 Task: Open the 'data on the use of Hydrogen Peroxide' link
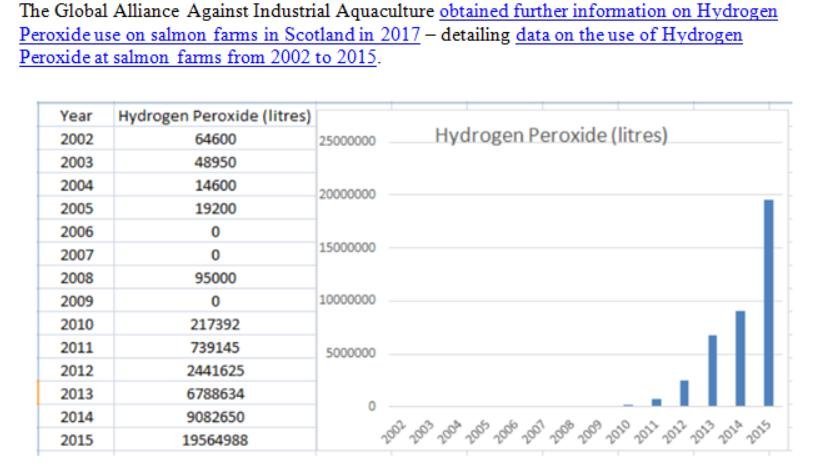pyautogui.click(x=629, y=34)
